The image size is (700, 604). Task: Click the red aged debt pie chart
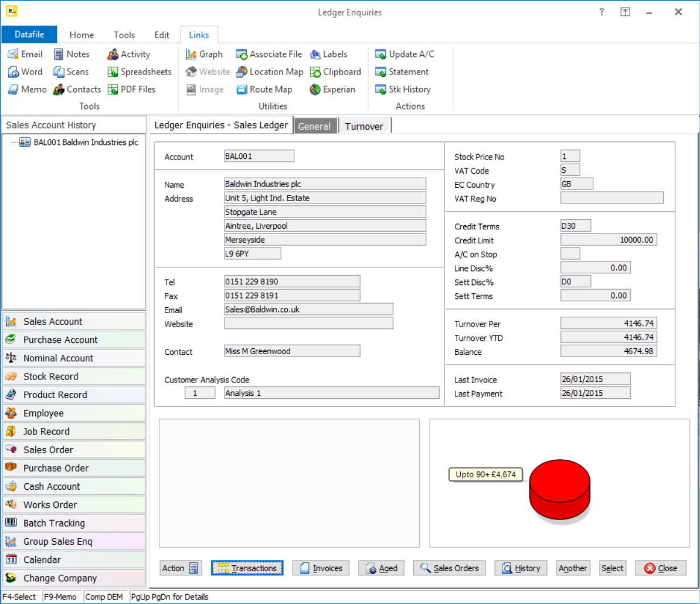pos(559,489)
